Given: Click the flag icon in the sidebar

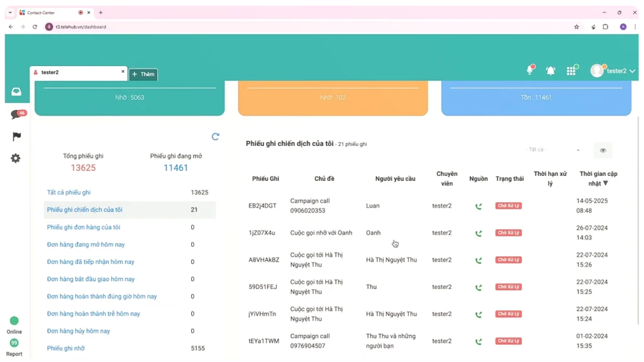Looking at the screenshot, I should pos(16,136).
